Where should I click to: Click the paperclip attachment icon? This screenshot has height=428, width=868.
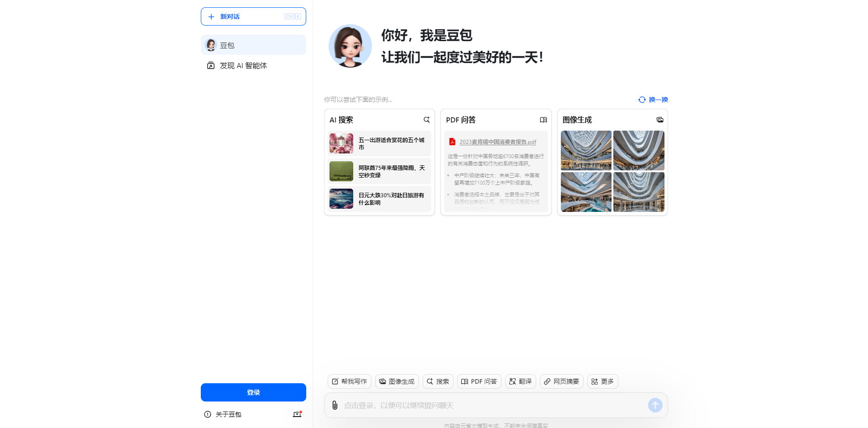coord(335,405)
